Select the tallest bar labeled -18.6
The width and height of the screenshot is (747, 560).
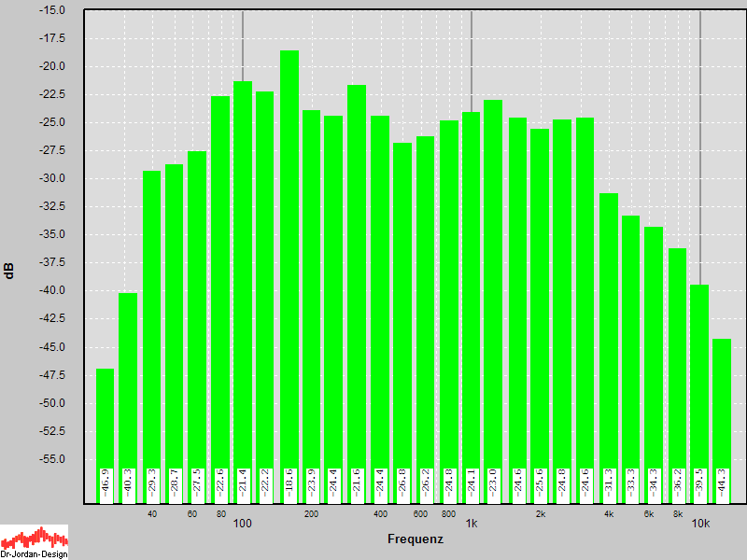289,261
